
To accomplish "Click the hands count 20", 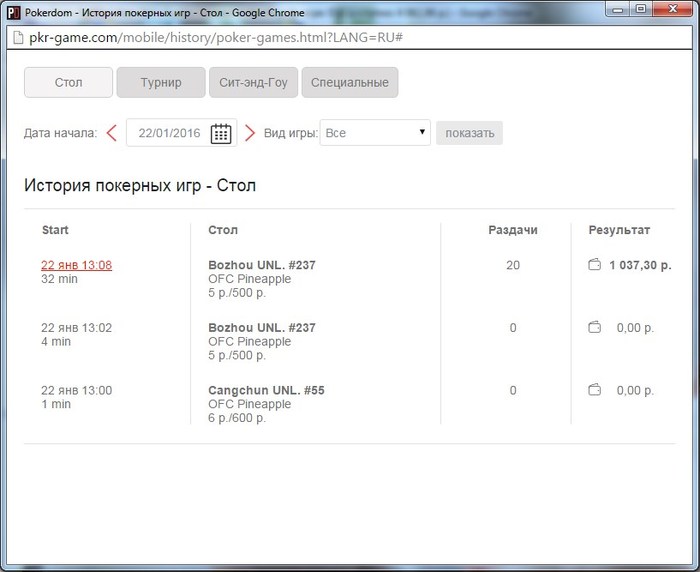I will [513, 265].
